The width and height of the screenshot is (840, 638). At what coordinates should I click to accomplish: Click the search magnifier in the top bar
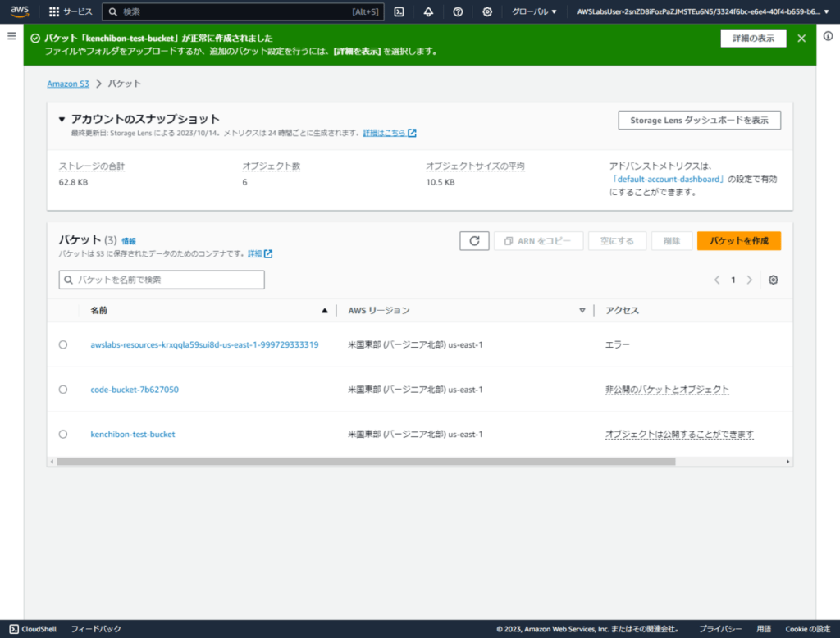(x=113, y=11)
